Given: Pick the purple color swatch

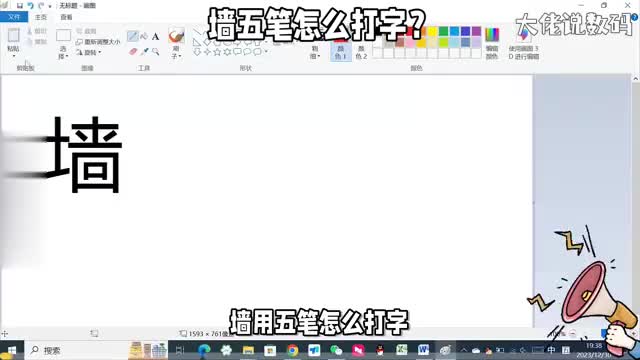Looking at the screenshot, I should coord(476,31).
